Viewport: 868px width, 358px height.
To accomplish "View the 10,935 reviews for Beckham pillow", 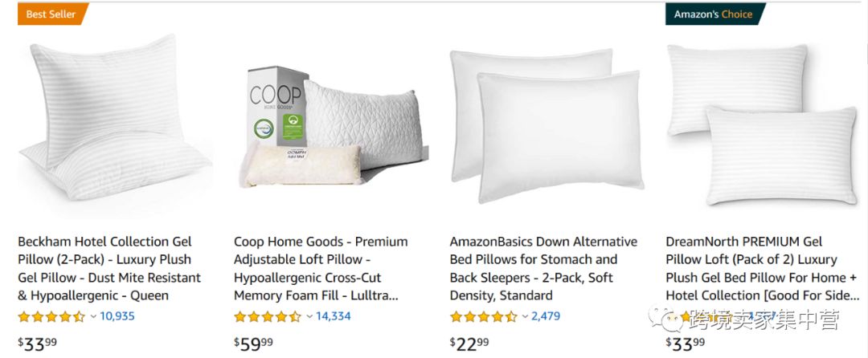I will pos(117,316).
